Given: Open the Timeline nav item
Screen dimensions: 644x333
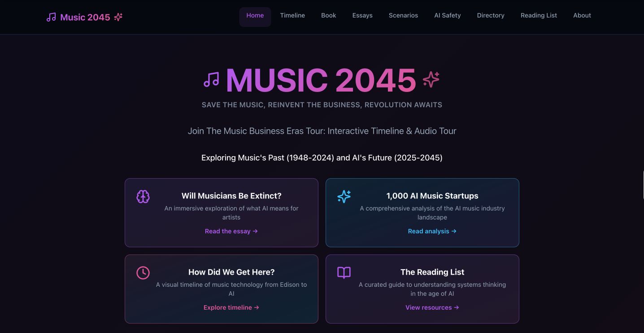Looking at the screenshot, I should point(292,15).
